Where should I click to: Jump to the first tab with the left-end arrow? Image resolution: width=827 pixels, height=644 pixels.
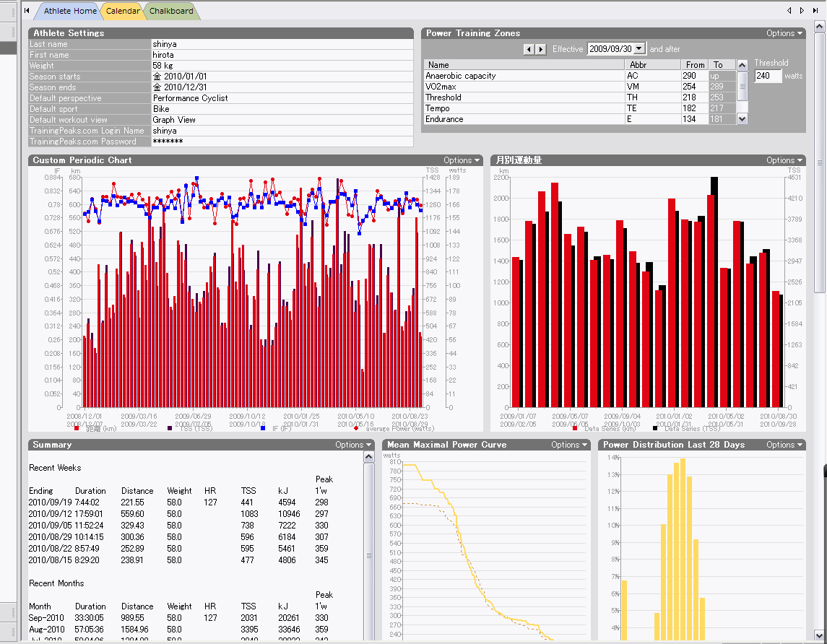(x=27, y=11)
